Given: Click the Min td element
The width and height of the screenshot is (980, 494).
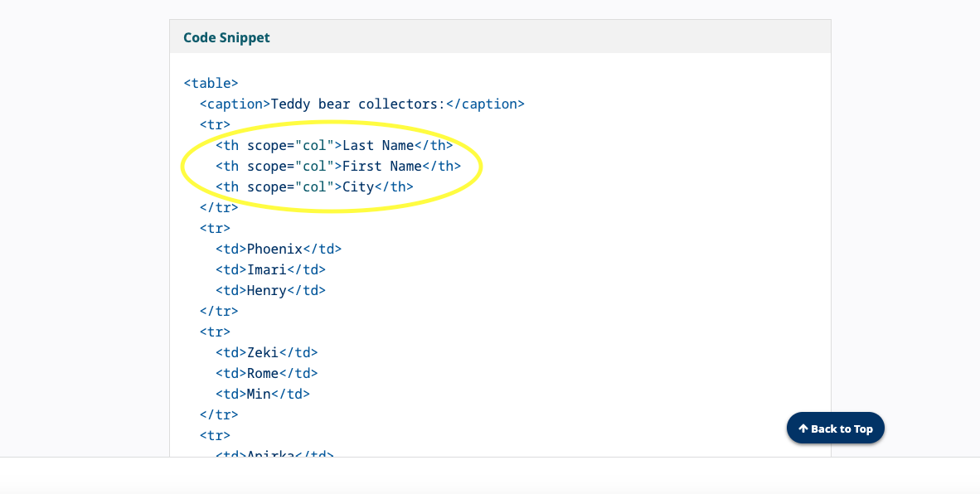Looking at the screenshot, I should (262, 394).
